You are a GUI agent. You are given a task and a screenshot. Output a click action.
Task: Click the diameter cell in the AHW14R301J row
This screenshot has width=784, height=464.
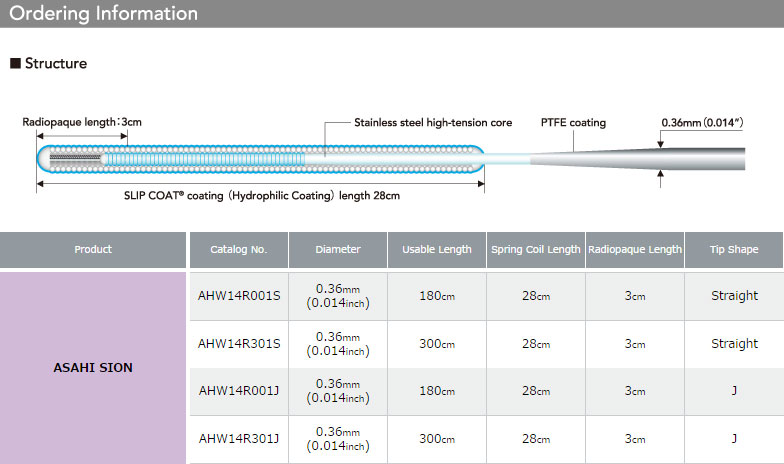pos(338,439)
